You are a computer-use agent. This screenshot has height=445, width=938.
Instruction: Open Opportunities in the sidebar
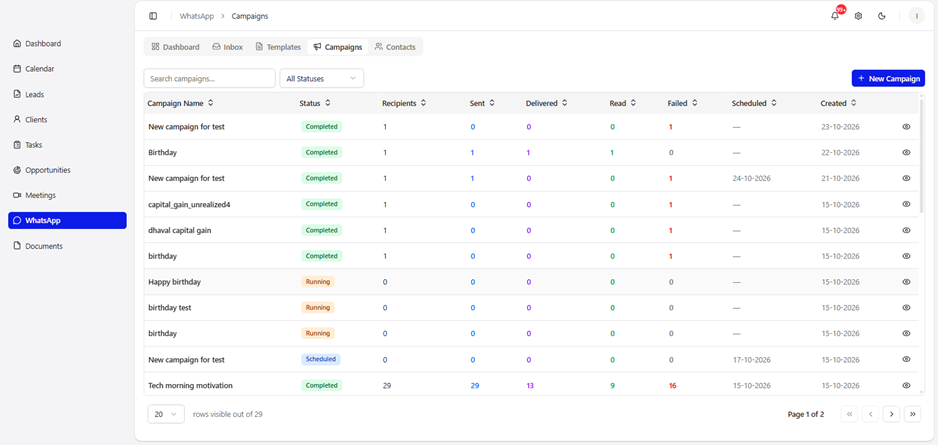pyautogui.click(x=67, y=170)
